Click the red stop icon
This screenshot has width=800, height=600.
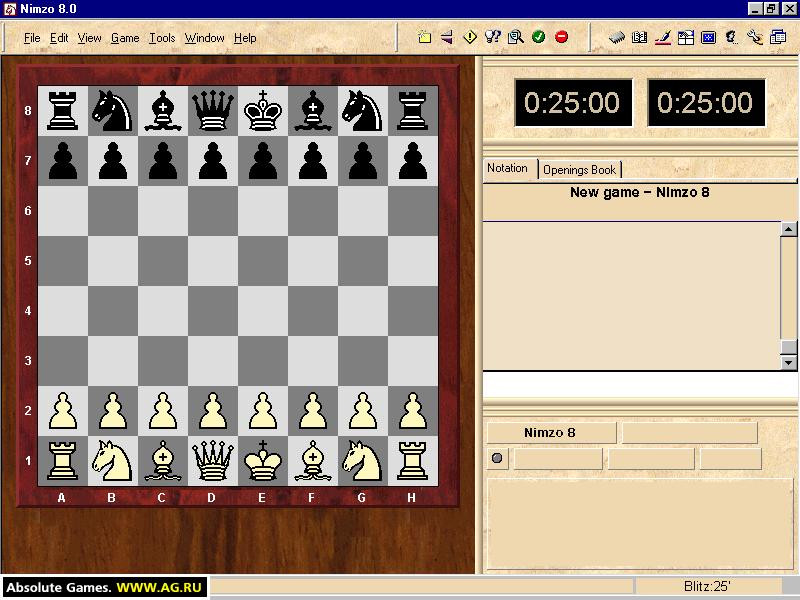[x=561, y=37]
